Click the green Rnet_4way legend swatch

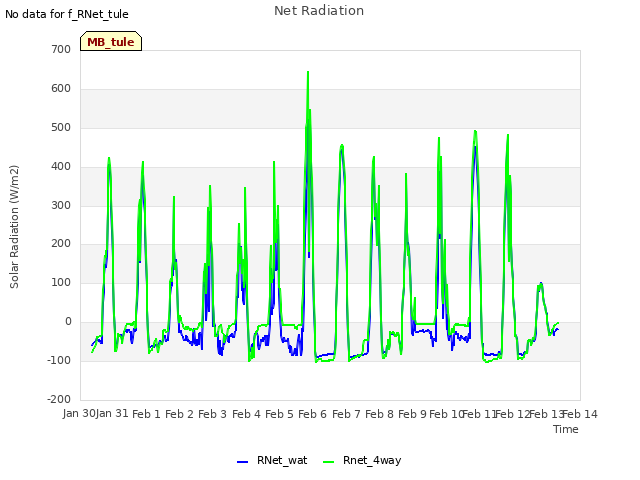click(x=328, y=462)
